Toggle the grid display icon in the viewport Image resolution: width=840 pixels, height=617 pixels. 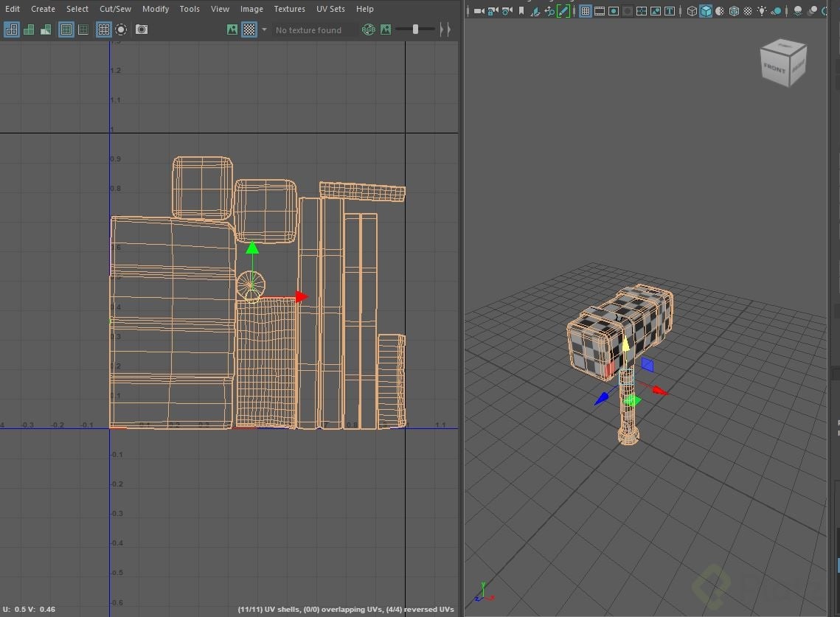[584, 10]
